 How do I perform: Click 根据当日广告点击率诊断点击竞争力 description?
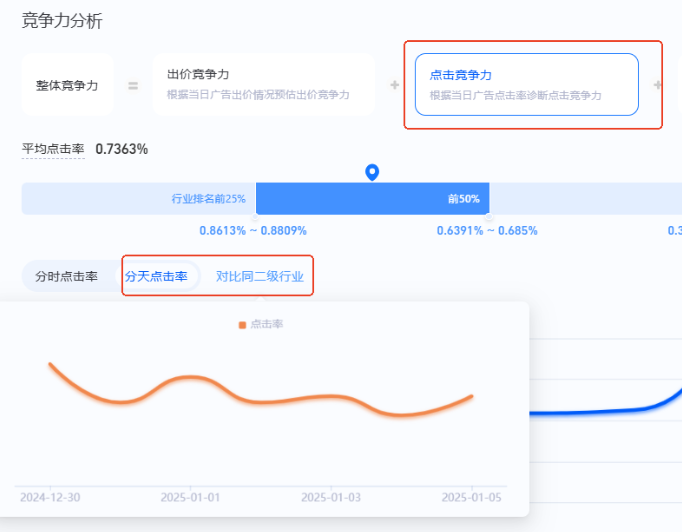point(515,95)
